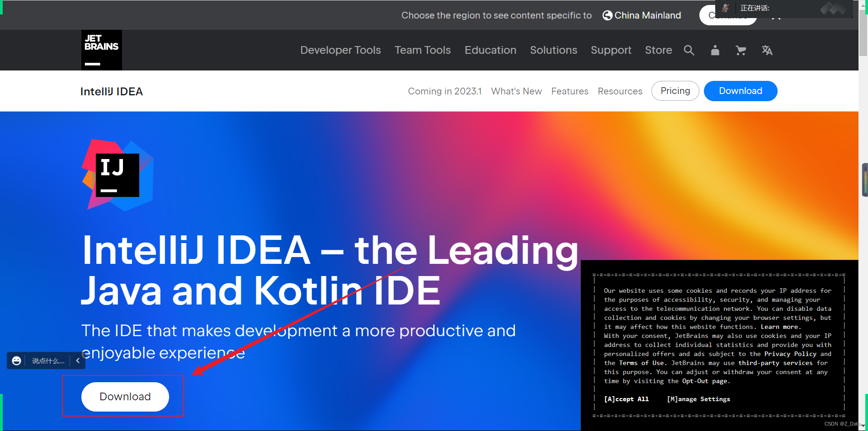868x431 pixels.
Task: Open the Opt-Out page link
Action: tap(705, 381)
